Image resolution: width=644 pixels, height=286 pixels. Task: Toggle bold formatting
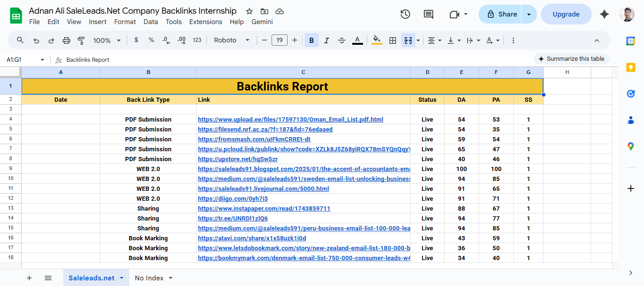(311, 41)
